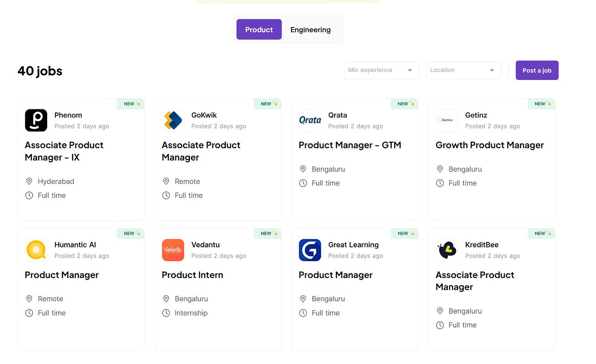The image size is (596, 364).
Task: Open KreditBee Associate Product Manager listing
Action: point(475,281)
